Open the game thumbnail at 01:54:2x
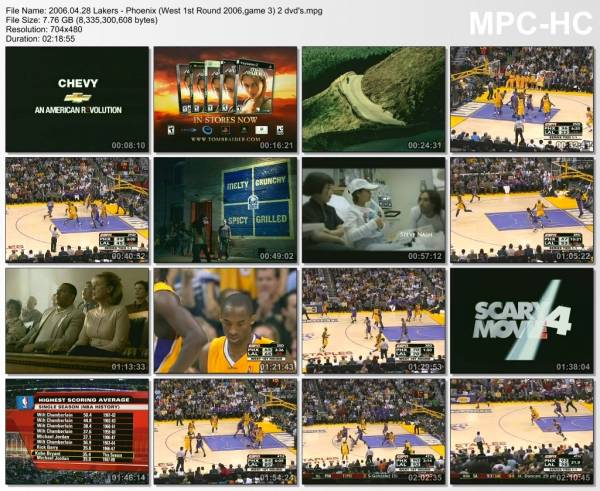The width and height of the screenshot is (600, 491). (x=225, y=431)
